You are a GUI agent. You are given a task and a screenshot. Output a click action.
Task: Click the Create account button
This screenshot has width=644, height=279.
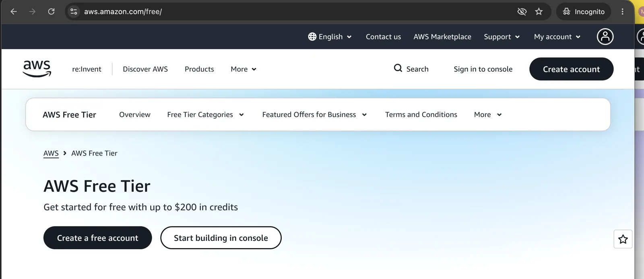571,69
